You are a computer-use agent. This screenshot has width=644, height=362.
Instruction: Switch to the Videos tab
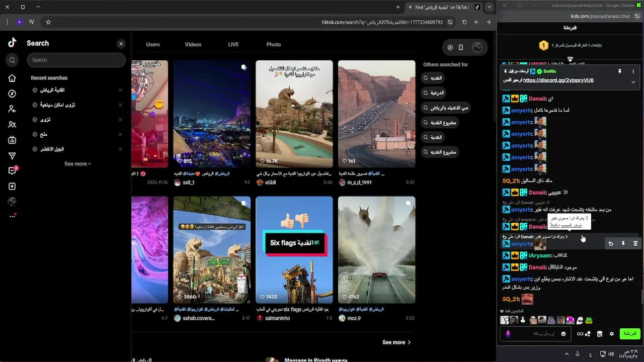pyautogui.click(x=193, y=45)
